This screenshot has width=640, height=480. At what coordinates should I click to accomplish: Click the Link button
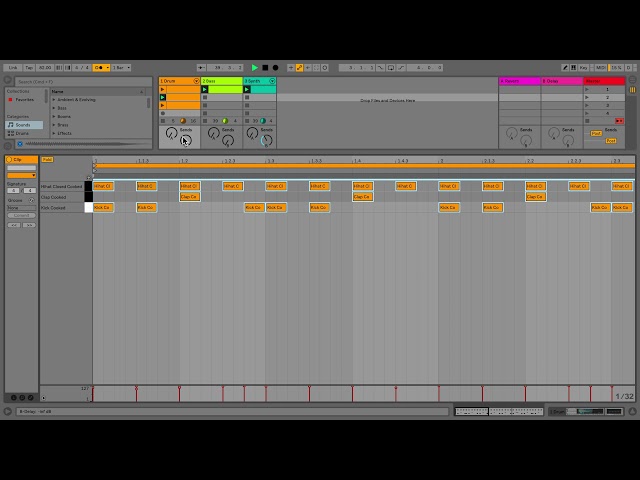(x=13, y=67)
